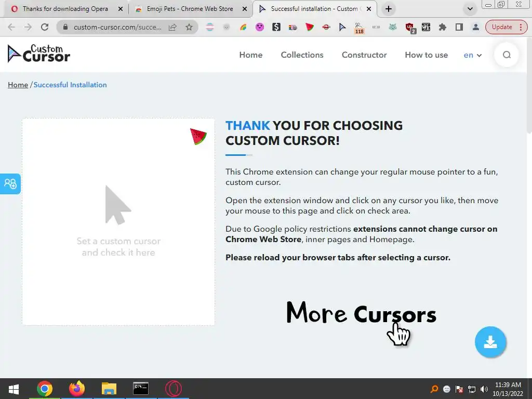Open the Extensions puzzle piece menu
532x399 pixels.
[443, 27]
